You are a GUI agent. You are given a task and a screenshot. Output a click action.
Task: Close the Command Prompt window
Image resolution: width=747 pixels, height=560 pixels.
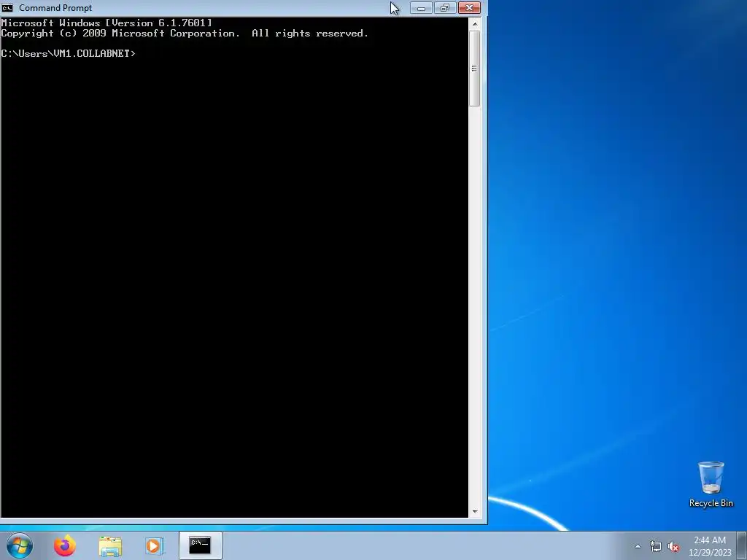[x=469, y=7]
